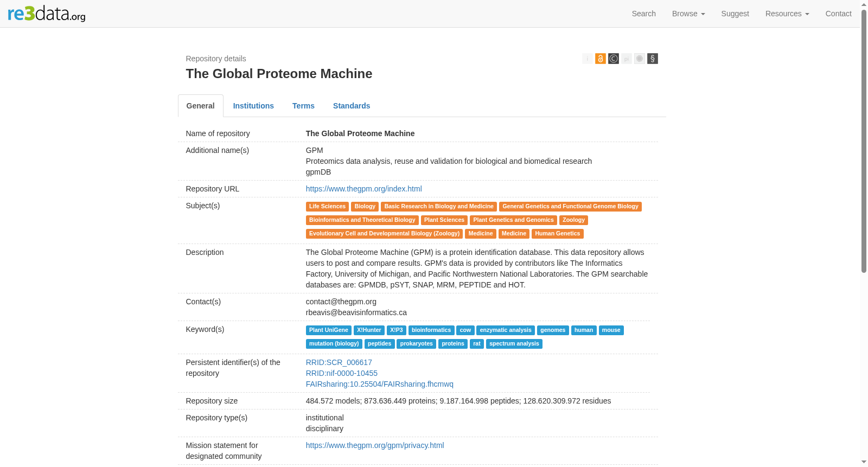This screenshot has width=868, height=467.
Task: Click the 'pi' persistent identifier badge
Action: pyautogui.click(x=626, y=59)
